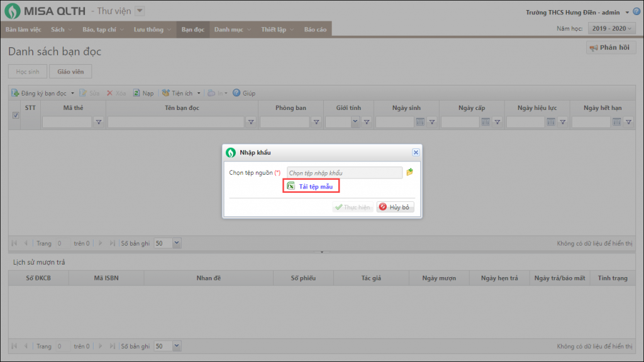
Task: Open the Lưu thông menu
Action: click(x=152, y=30)
